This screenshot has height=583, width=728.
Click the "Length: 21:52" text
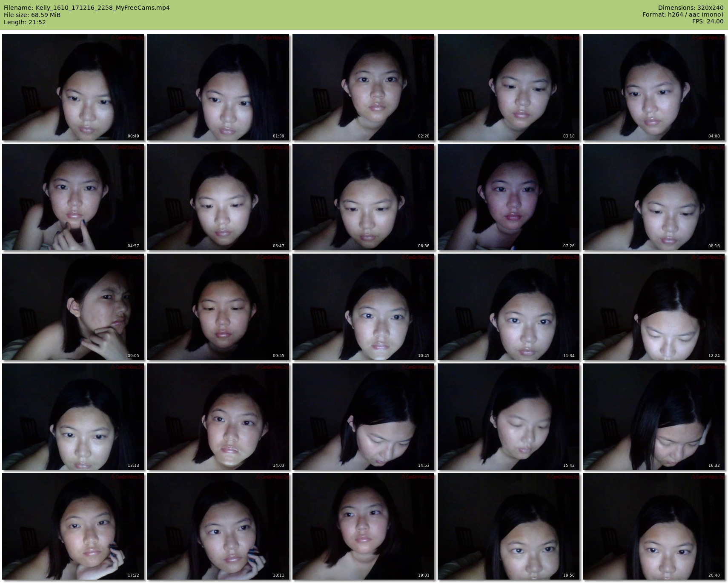(x=25, y=22)
